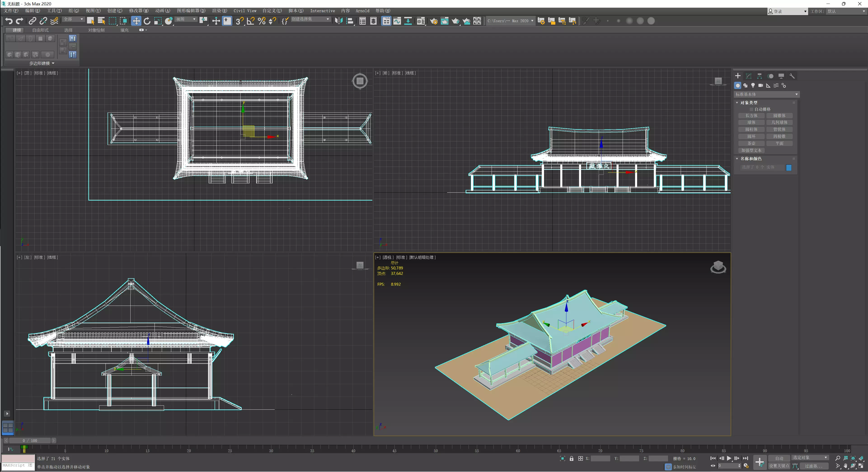Image resolution: width=868 pixels, height=472 pixels.
Task: Click Render Production teapot icon
Action: tap(455, 21)
